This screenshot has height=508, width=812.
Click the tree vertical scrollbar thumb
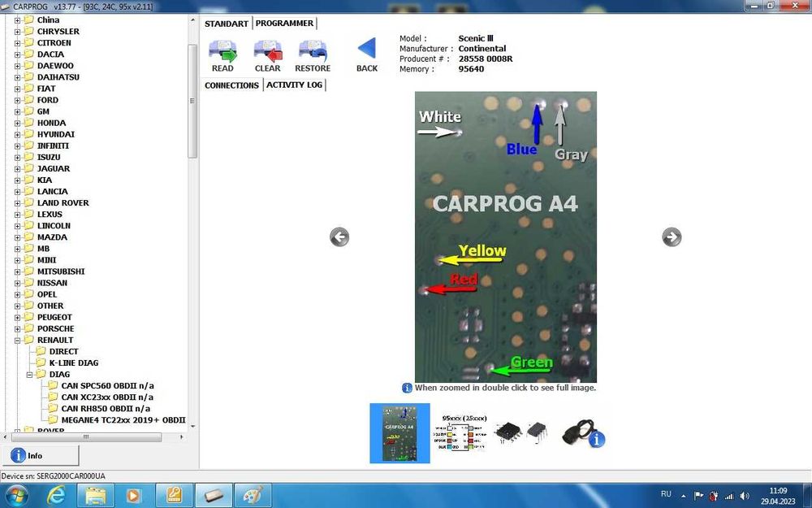tap(192, 101)
